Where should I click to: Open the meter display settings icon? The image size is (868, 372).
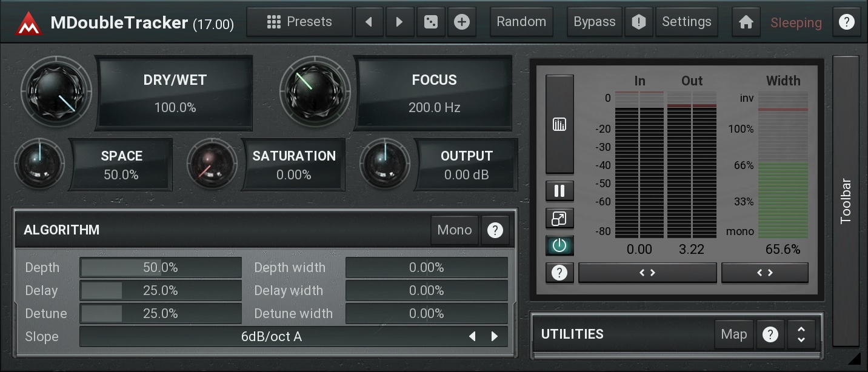(x=559, y=124)
